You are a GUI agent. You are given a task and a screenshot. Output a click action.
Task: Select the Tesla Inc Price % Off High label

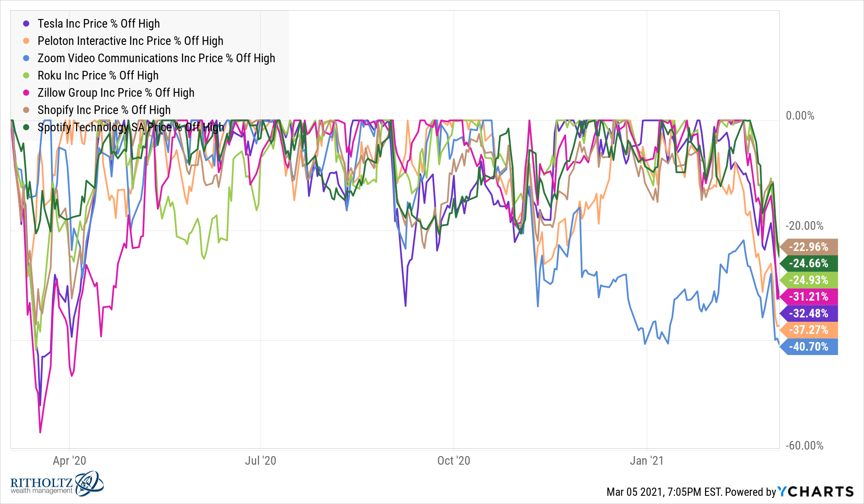point(98,24)
